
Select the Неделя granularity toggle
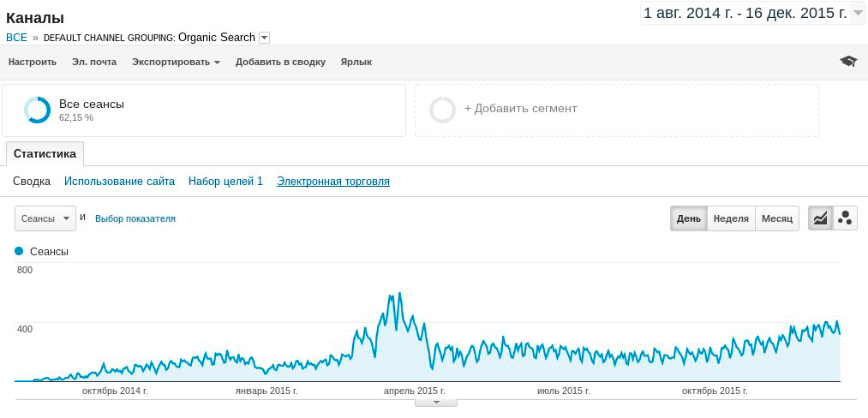(731, 218)
